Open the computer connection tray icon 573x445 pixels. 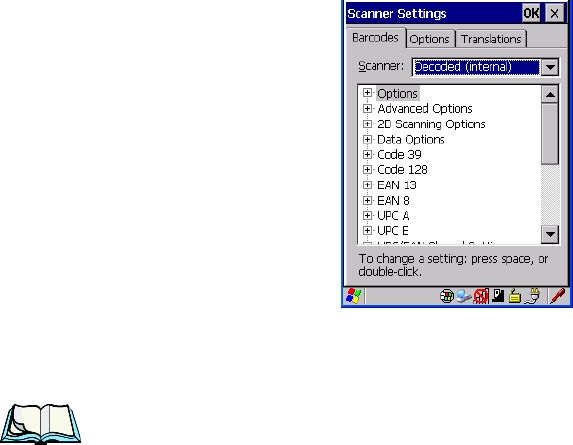pos(464,296)
